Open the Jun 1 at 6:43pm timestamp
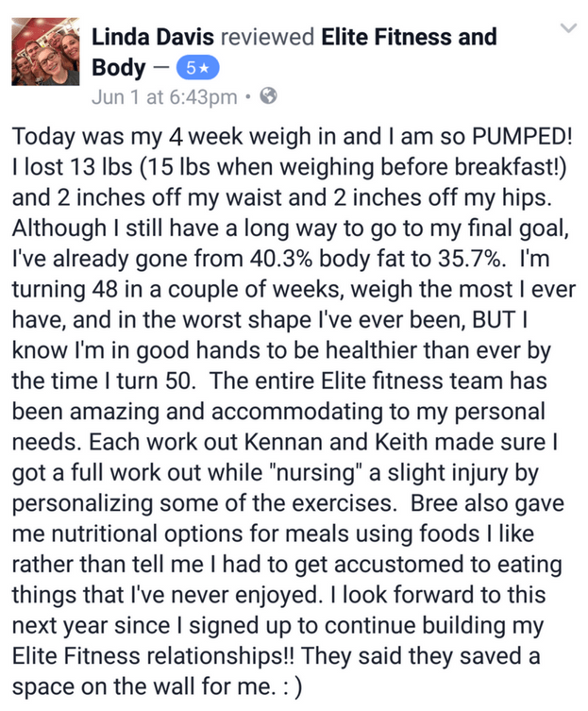 tap(164, 96)
